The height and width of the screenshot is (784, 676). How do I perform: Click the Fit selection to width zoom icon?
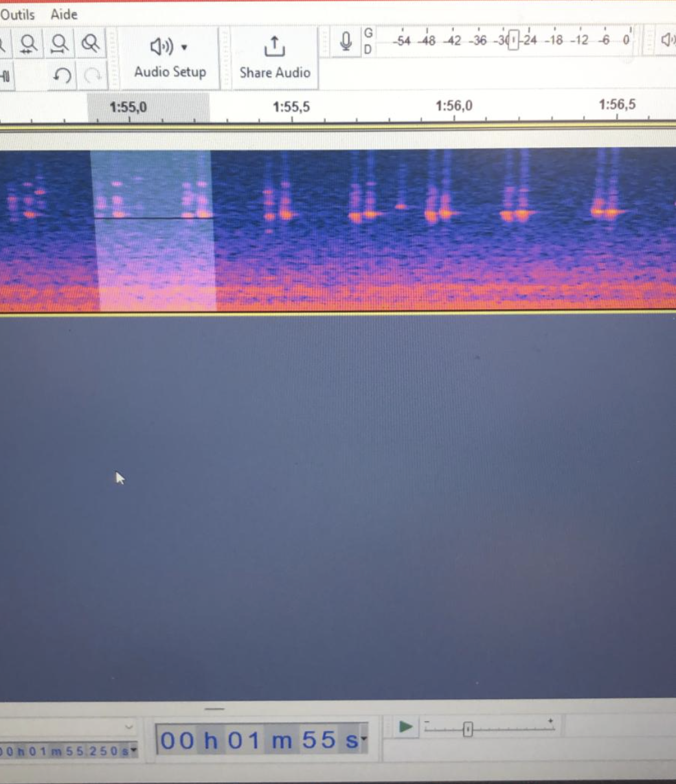(28, 43)
